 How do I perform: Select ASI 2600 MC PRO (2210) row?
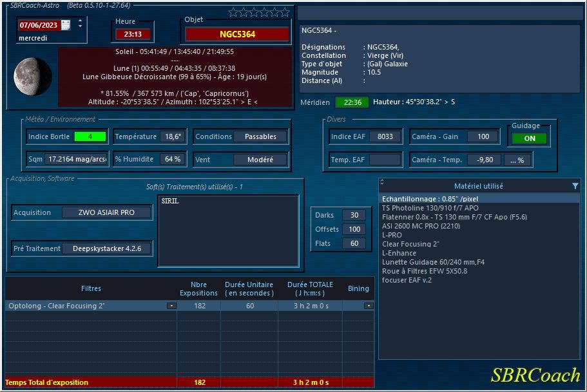pos(479,226)
